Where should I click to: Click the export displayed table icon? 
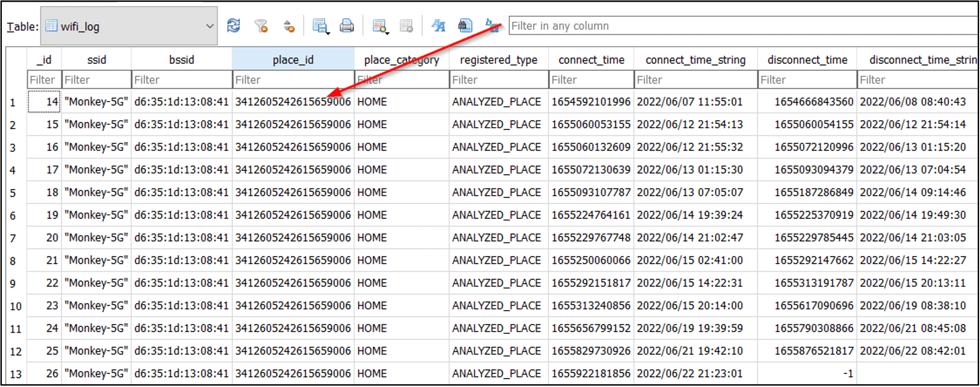pyautogui.click(x=320, y=26)
